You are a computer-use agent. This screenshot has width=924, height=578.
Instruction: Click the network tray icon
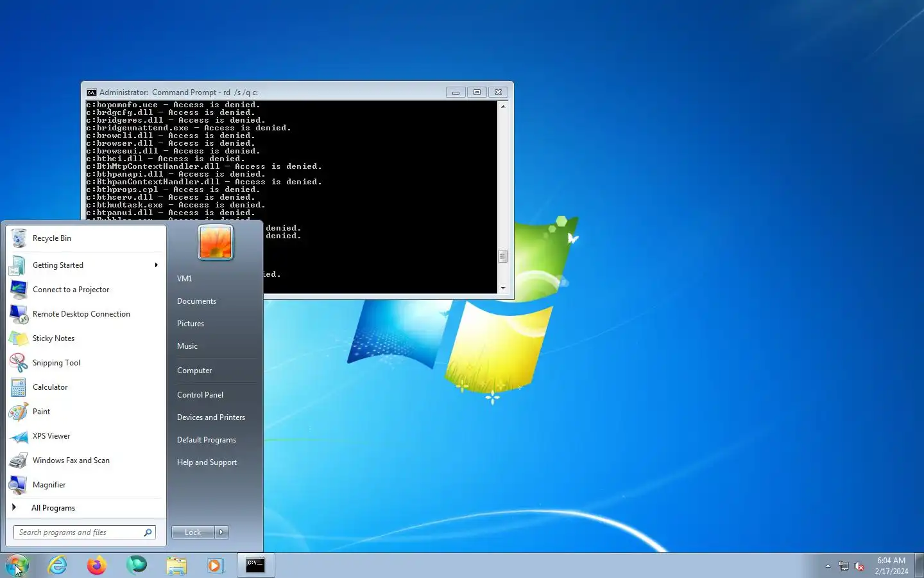843,566
